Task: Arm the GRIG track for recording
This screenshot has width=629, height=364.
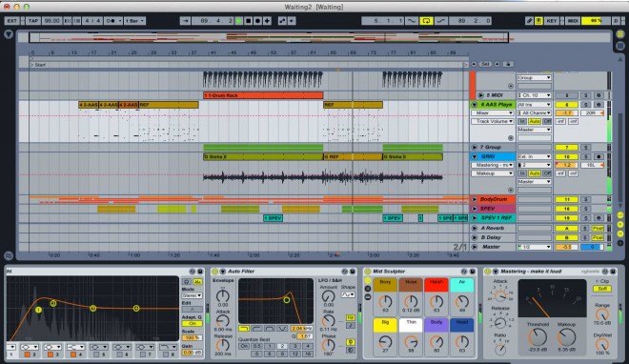Action: (x=599, y=156)
